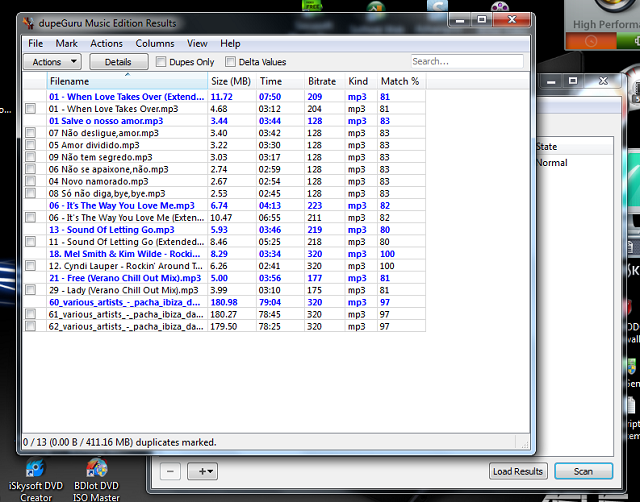
Task: Select the row 18. Mel Smith & Kim Wilde - Rocki...
Action: point(224,254)
